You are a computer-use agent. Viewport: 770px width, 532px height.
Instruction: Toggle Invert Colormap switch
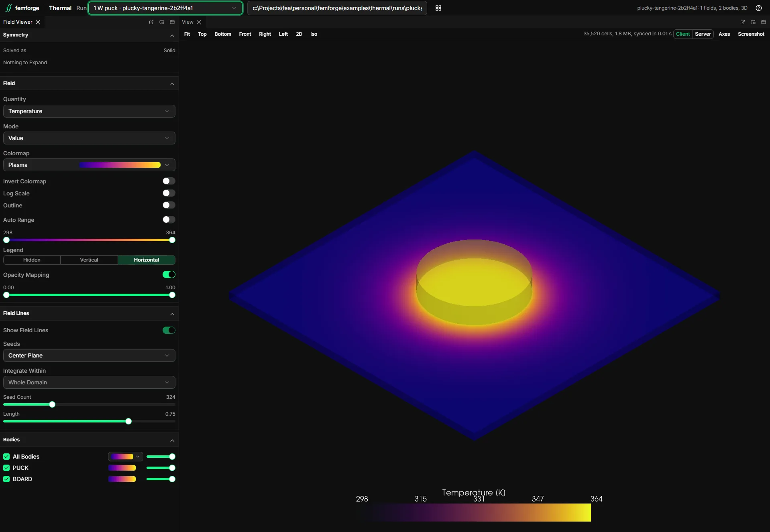[169, 181]
